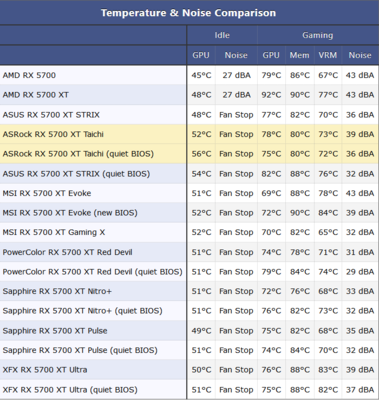Select 'PowerColor RX 5700 XT Red Devil' label
The image size is (379, 400).
tap(67, 252)
